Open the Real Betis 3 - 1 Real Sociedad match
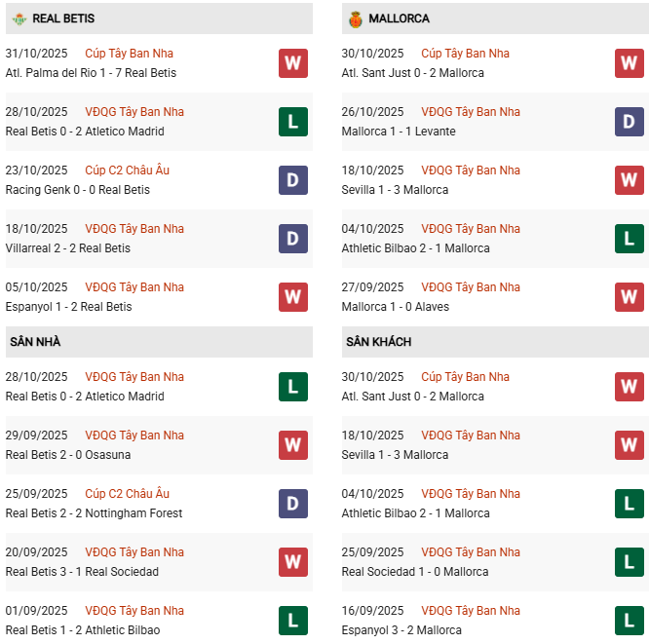649x644 pixels. pos(82,572)
